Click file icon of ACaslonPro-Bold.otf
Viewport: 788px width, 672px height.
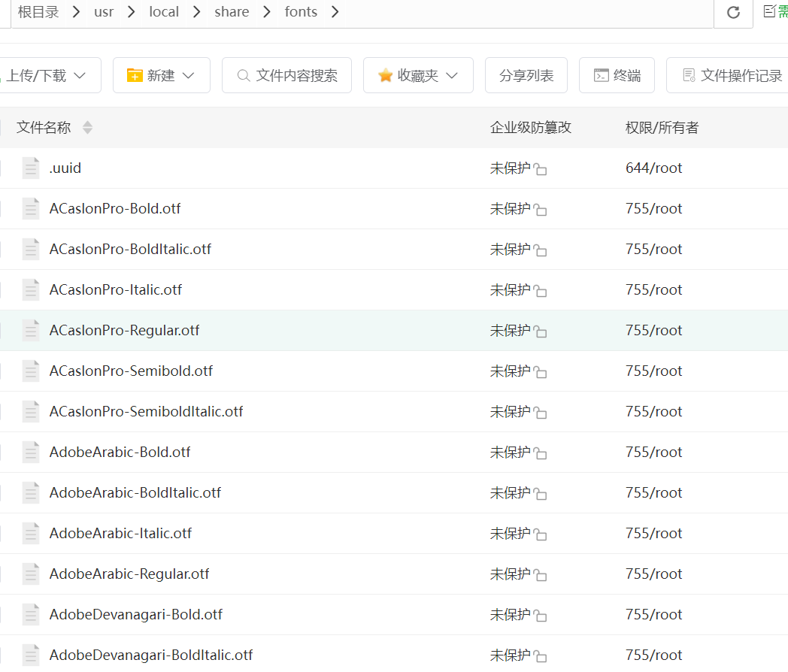point(31,209)
